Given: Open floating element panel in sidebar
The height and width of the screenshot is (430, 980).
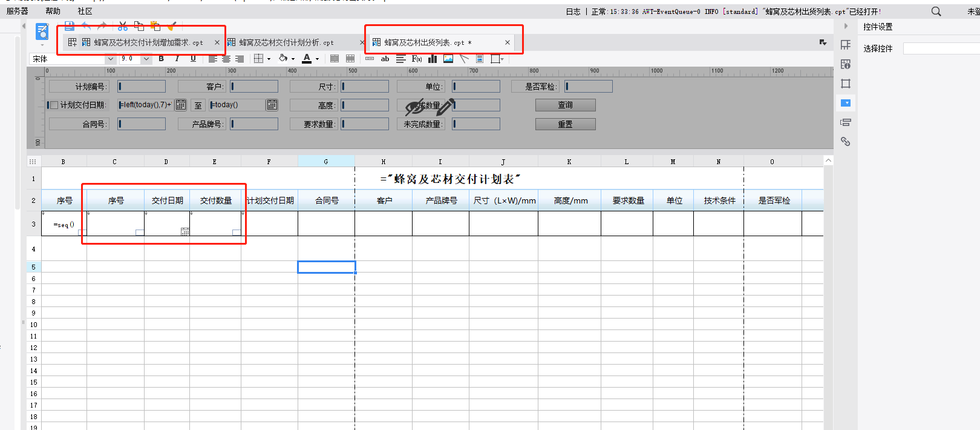Looking at the screenshot, I should [846, 84].
